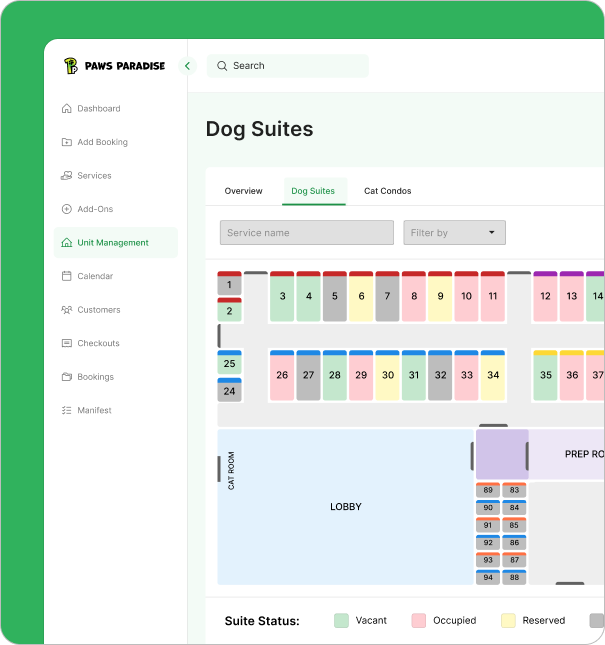Select suite 30

(387, 375)
